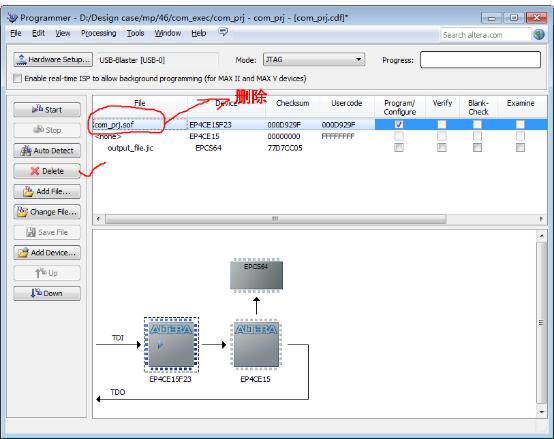Screen dimensions: 554x439
Task: Click the table scroll right arrow
Action: coord(541,219)
